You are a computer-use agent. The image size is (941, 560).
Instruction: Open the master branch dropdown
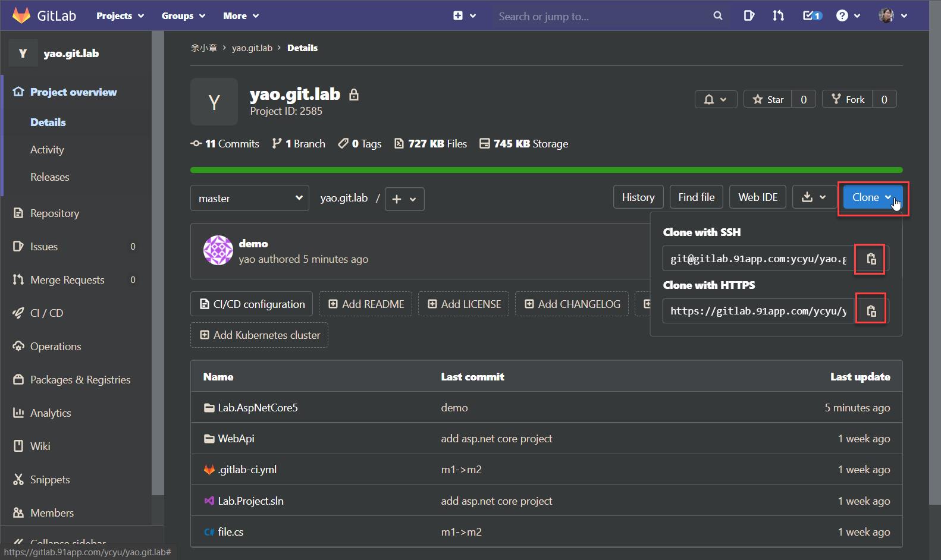[x=250, y=199]
